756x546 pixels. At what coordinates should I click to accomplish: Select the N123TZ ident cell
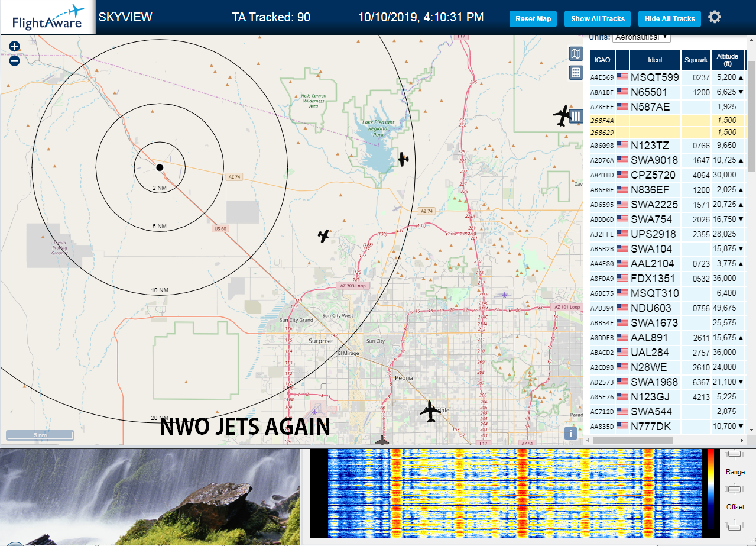pyautogui.click(x=655, y=145)
